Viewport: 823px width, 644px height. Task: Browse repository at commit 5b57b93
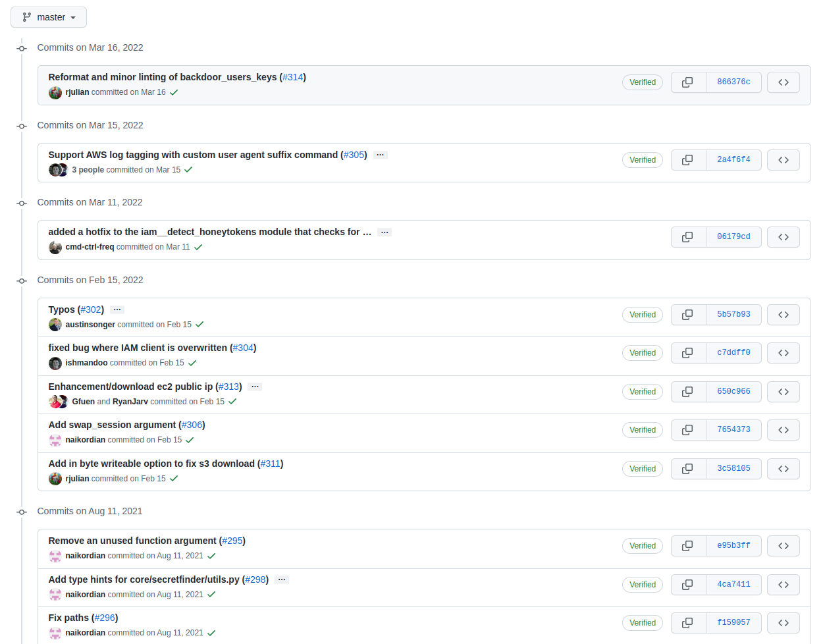[783, 315]
